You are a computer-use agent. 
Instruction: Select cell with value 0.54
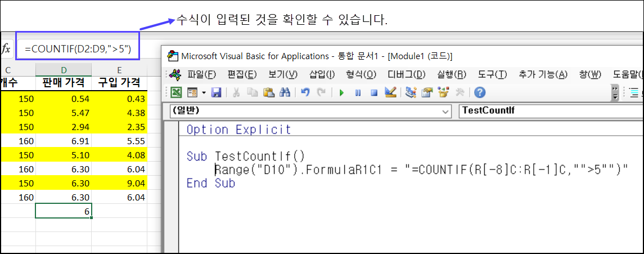64,99
